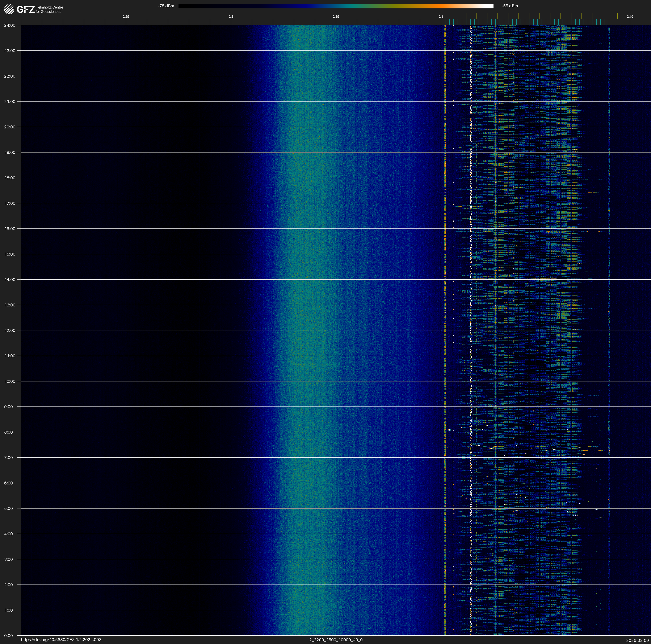
Task: Click the dBm color scale gradient bar
Action: coord(336,6)
